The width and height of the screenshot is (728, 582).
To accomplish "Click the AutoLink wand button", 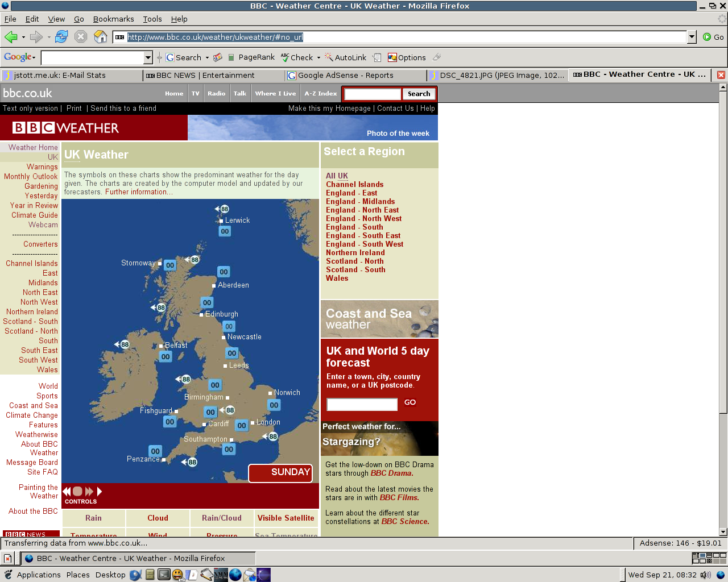I will pyautogui.click(x=346, y=57).
